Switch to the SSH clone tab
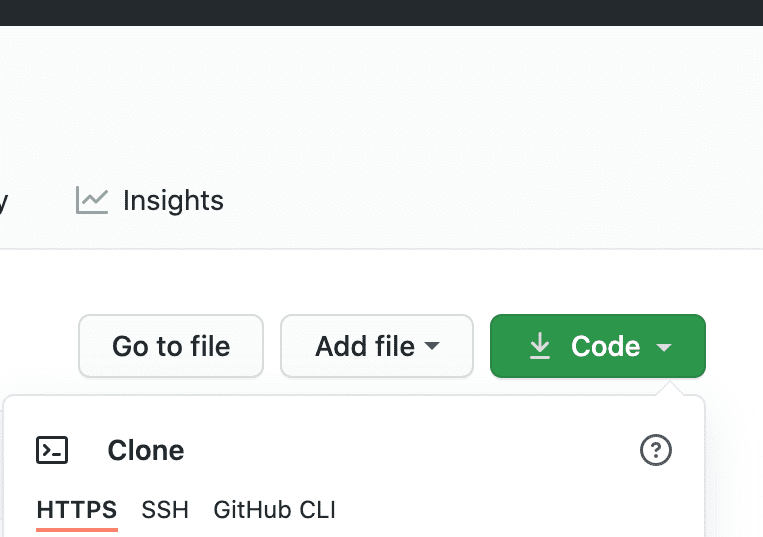763x537 pixels. coord(165,510)
